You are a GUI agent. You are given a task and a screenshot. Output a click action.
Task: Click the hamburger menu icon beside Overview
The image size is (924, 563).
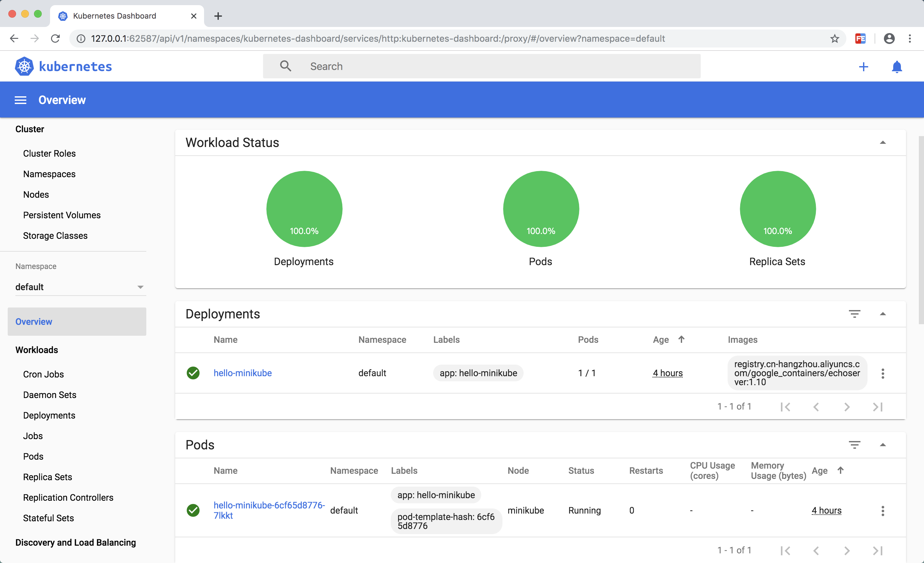pyautogui.click(x=20, y=100)
